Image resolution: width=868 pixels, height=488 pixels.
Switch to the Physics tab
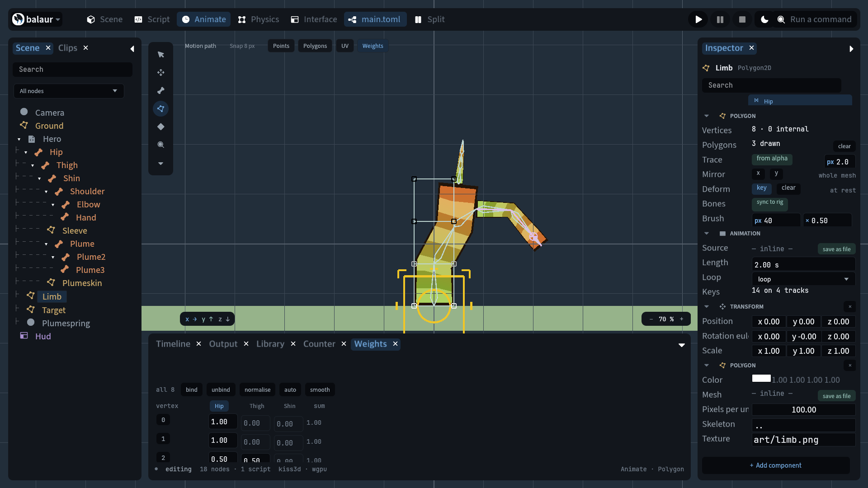click(x=259, y=19)
